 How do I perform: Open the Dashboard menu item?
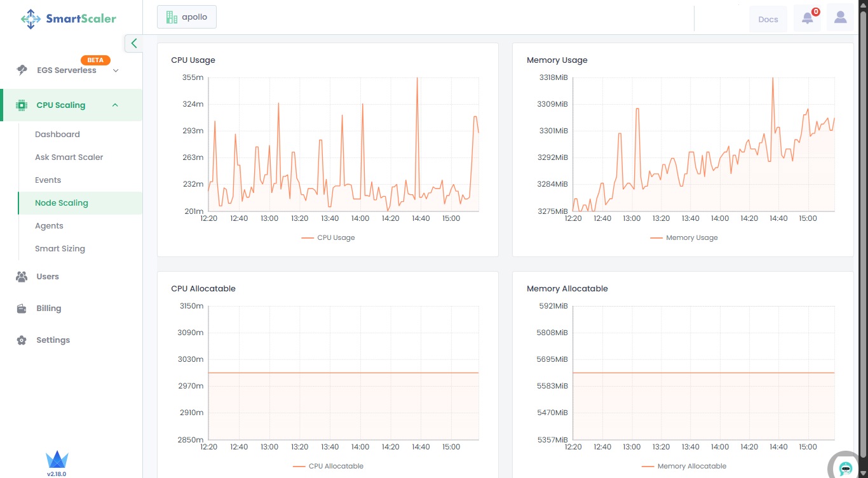click(x=57, y=135)
